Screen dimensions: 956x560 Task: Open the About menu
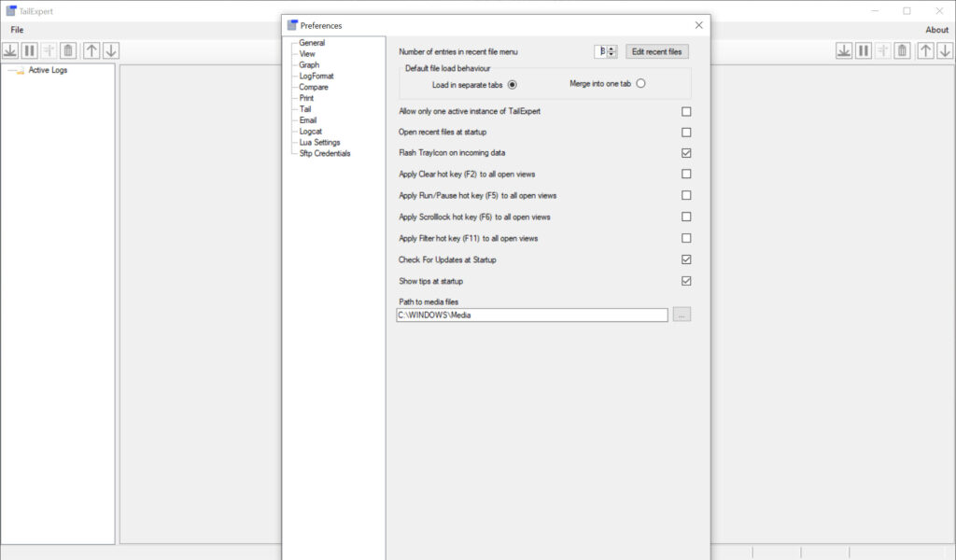pos(936,30)
